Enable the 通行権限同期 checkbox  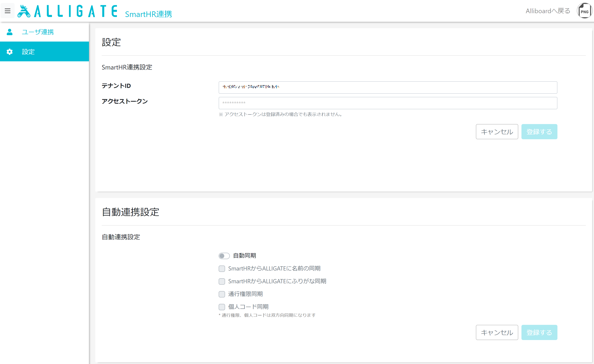click(x=222, y=294)
